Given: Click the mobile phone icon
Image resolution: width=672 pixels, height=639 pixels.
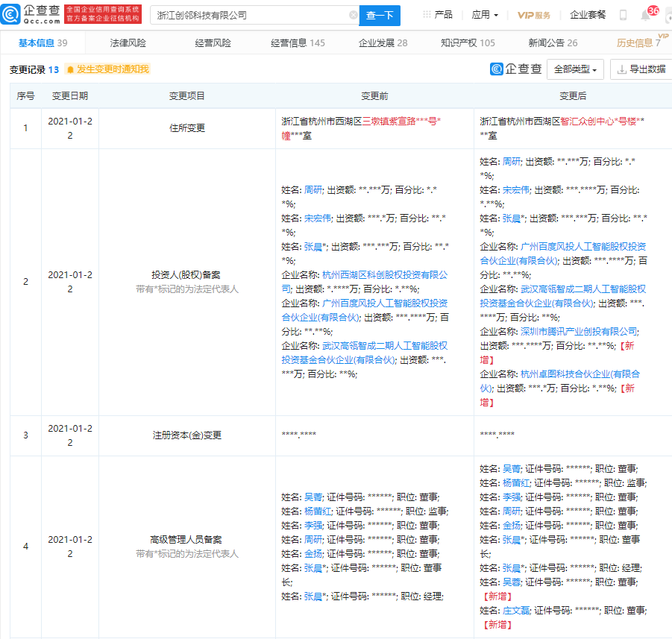Looking at the screenshot, I should [x=623, y=15].
